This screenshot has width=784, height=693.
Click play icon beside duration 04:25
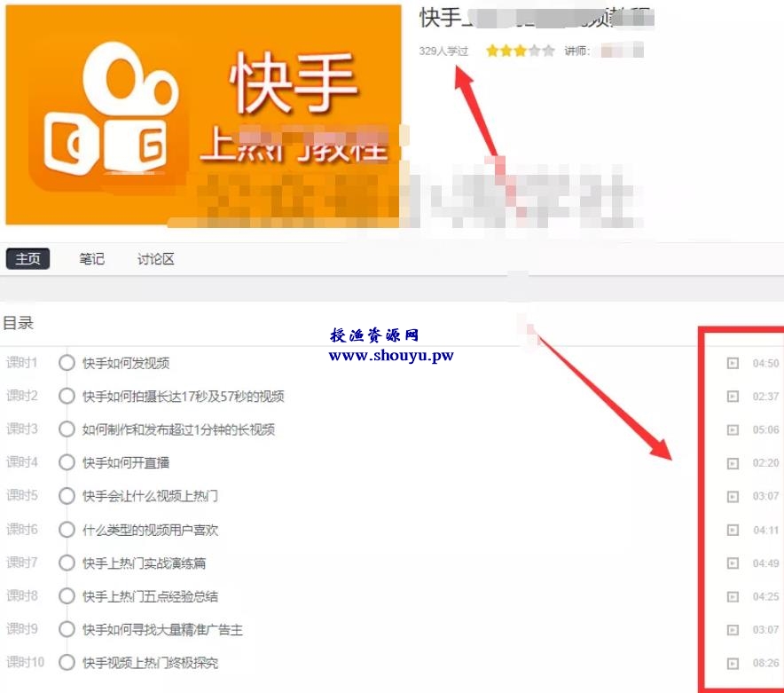pos(733,596)
